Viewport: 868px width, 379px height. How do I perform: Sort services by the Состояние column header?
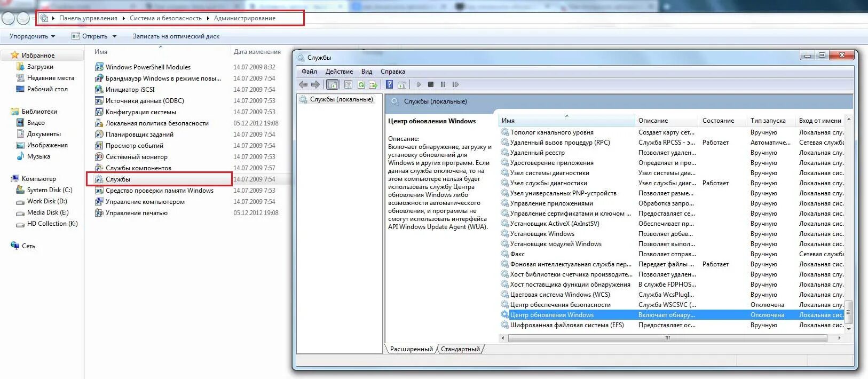[x=722, y=121]
